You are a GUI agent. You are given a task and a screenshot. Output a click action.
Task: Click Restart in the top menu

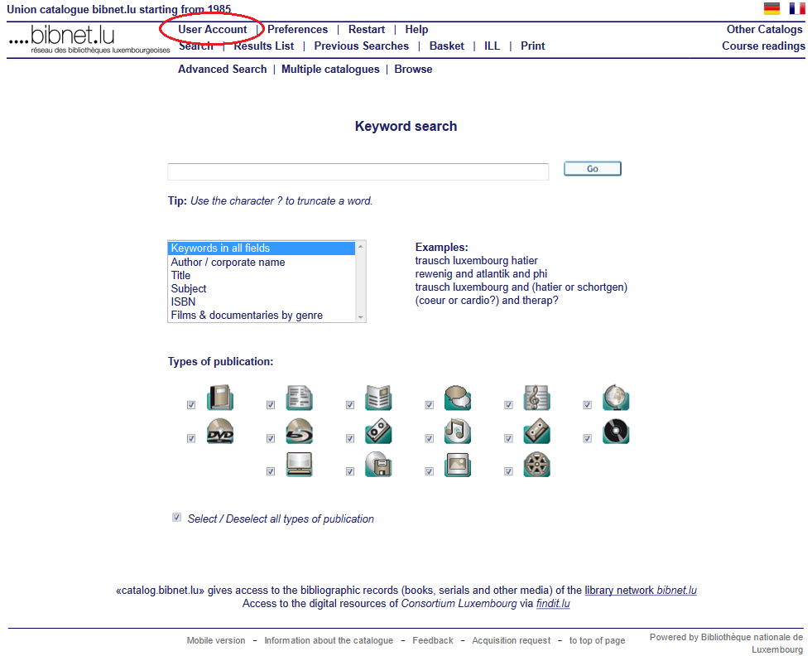click(367, 30)
